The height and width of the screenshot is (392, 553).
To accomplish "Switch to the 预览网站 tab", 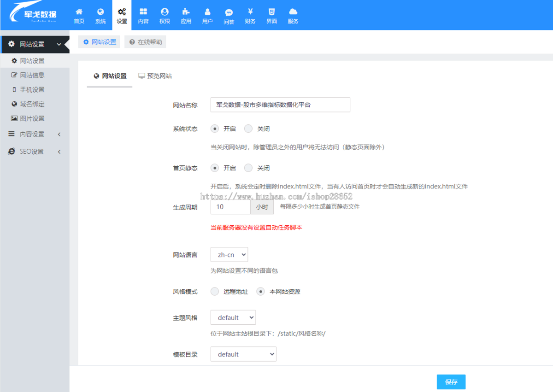I will [155, 76].
